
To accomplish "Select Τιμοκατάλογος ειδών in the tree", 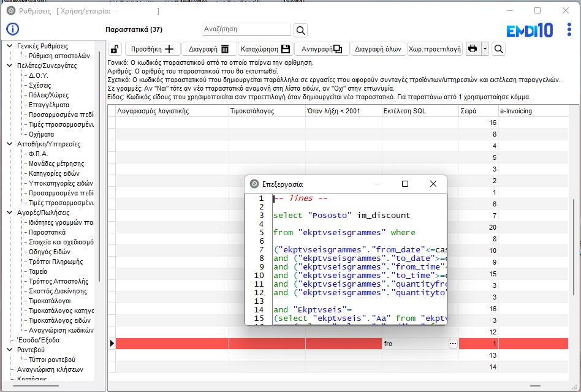I will (x=59, y=320).
